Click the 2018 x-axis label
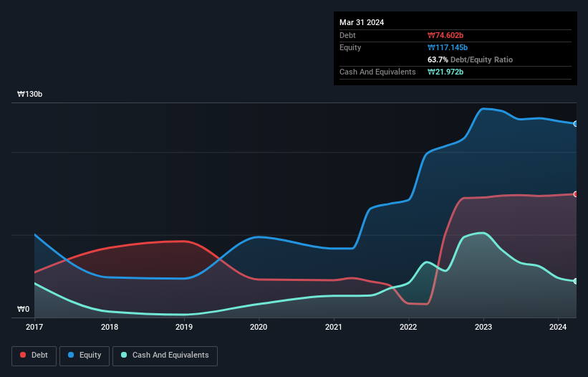The height and width of the screenshot is (377, 588). [110, 327]
